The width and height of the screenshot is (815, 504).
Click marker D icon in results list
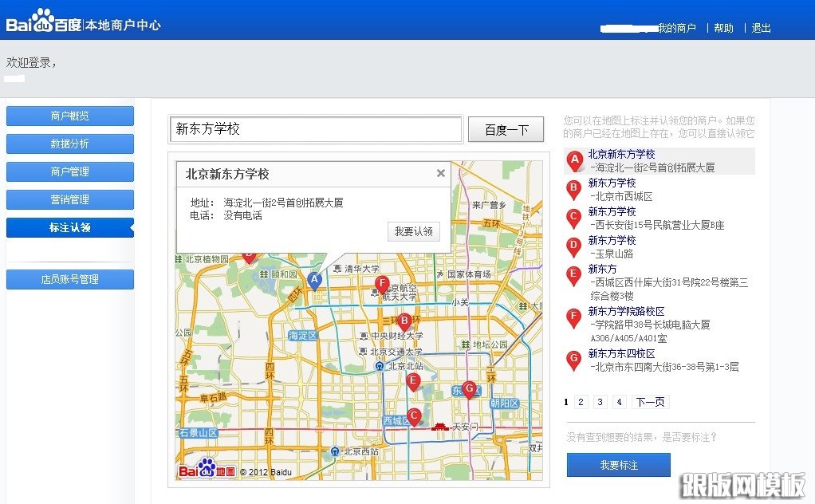[573, 246]
